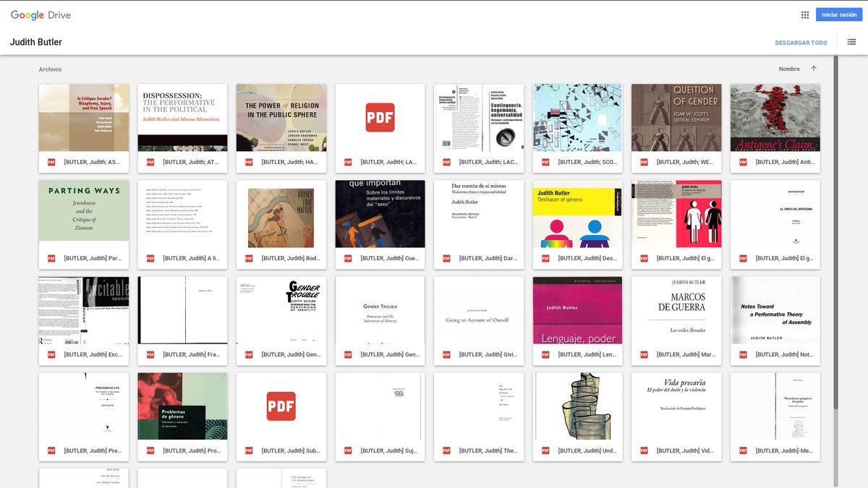Click PDF icon of '[BUTLER, Judith] Pre...'
The height and width of the screenshot is (488, 868).
pyautogui.click(x=51, y=450)
